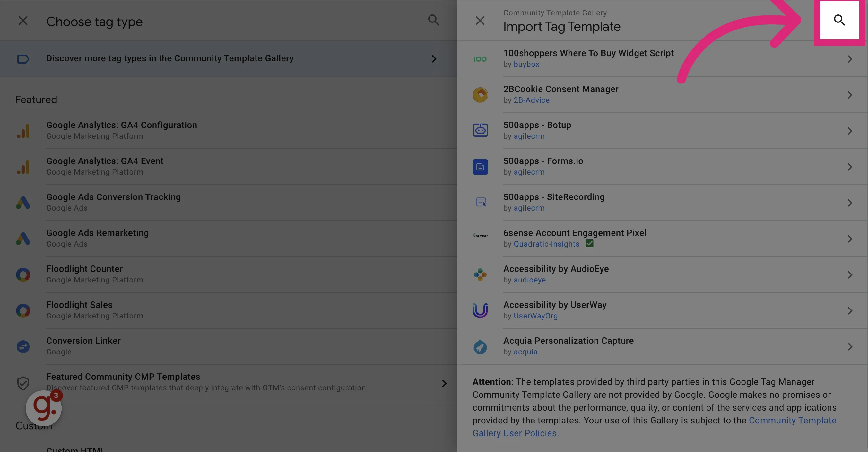868x452 pixels.
Task: Select Google Ads Conversion Tracking tag type
Action: (x=251, y=203)
